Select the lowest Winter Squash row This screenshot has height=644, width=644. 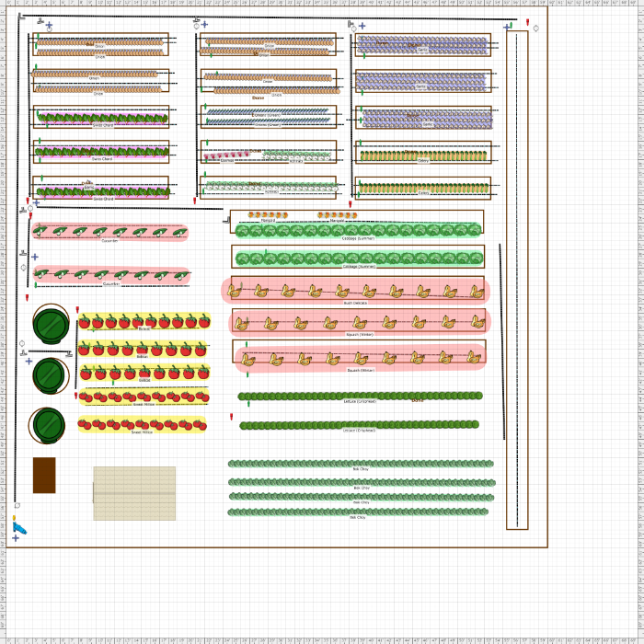pyautogui.click(x=361, y=358)
